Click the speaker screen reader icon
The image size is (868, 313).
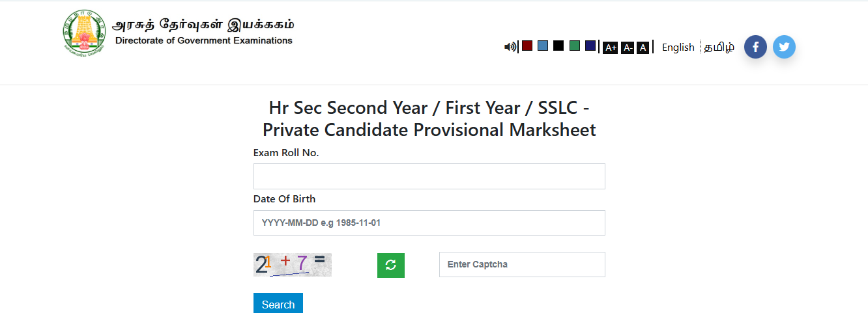pos(510,47)
